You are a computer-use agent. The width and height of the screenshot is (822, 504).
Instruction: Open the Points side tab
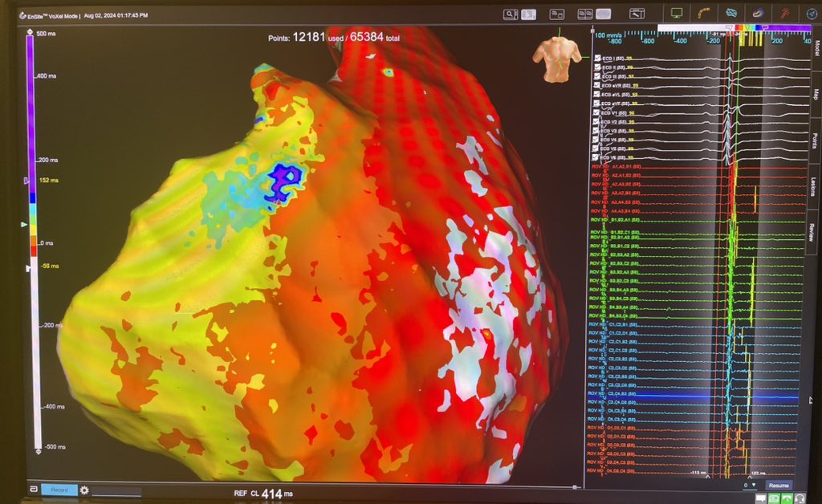[x=814, y=140]
